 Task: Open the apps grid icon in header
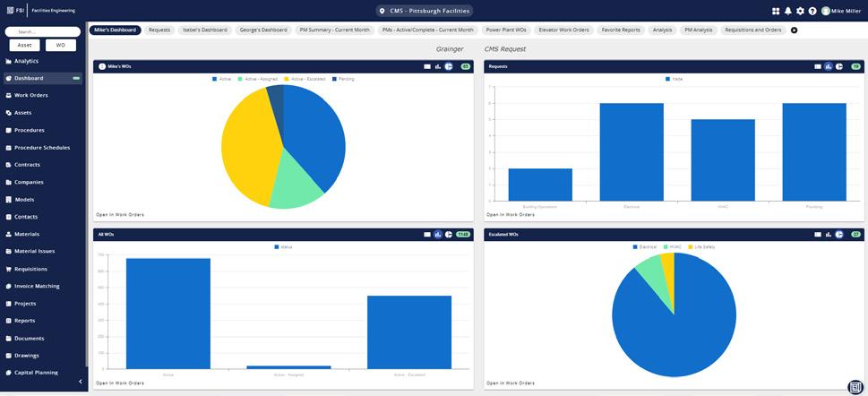coord(776,11)
